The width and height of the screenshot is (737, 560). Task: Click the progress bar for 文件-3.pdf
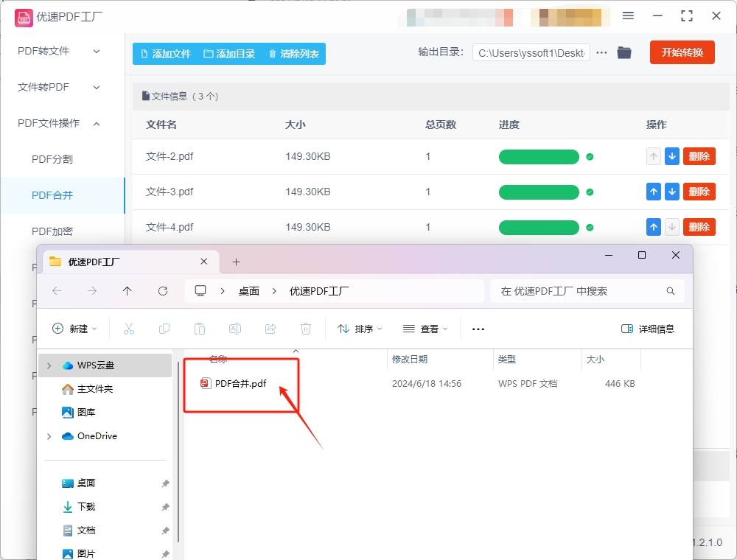coord(539,192)
